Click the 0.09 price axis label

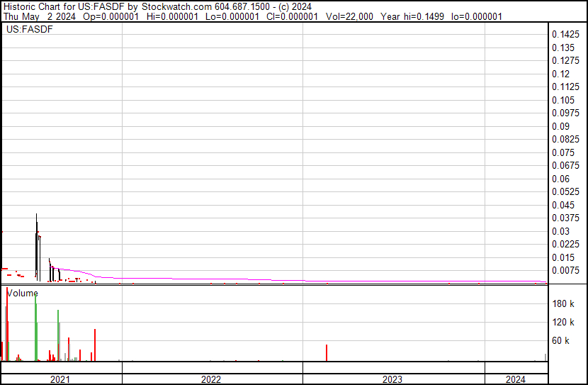560,126
